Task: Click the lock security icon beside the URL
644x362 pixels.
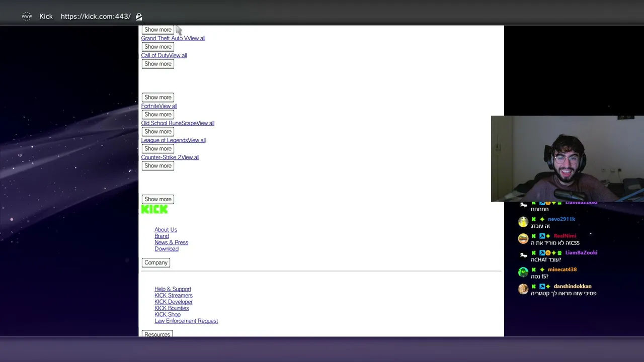Action: pos(139,17)
